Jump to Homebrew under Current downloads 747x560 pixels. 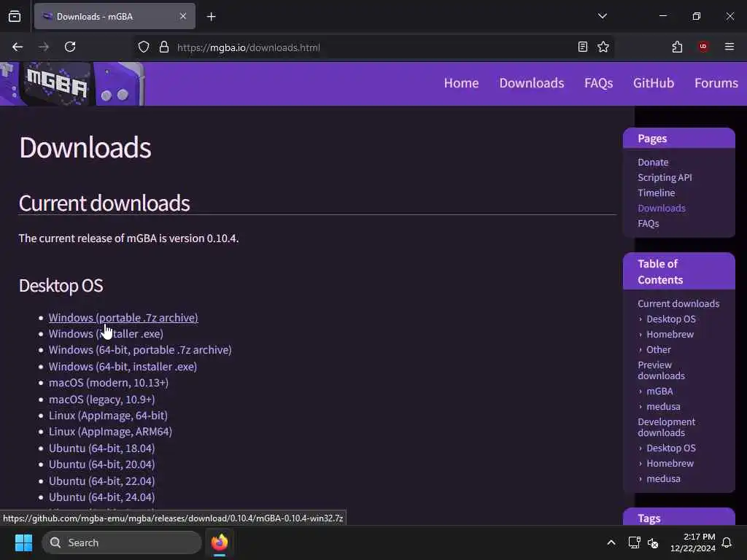670,334
